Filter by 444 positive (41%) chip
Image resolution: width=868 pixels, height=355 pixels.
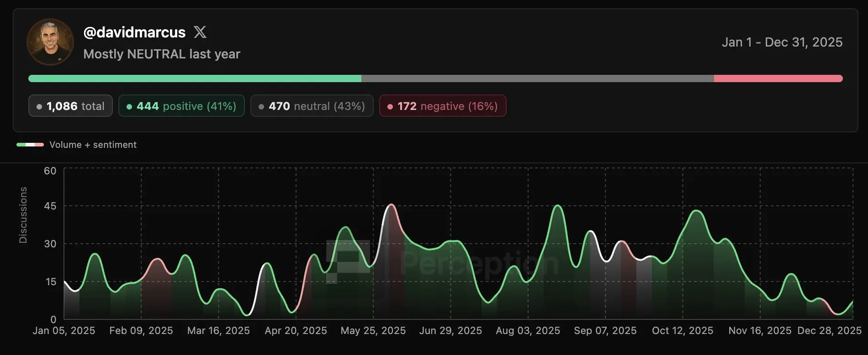[x=181, y=106]
